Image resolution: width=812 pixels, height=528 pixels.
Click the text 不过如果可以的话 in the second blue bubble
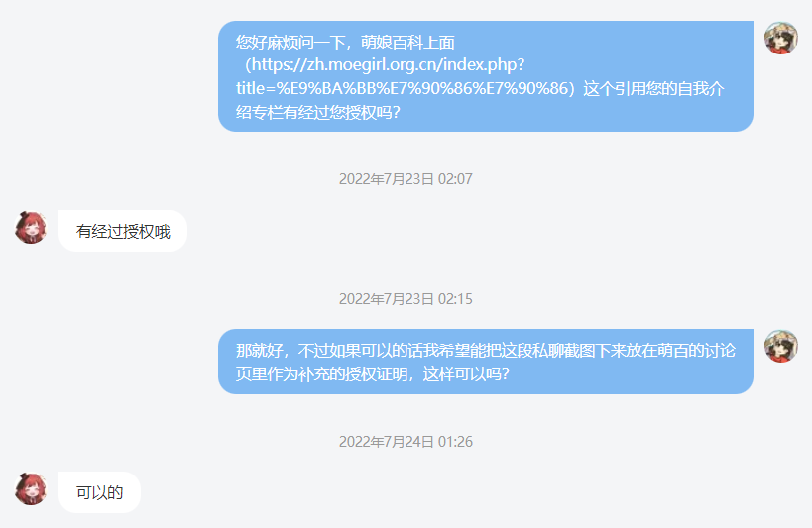[x=361, y=351]
